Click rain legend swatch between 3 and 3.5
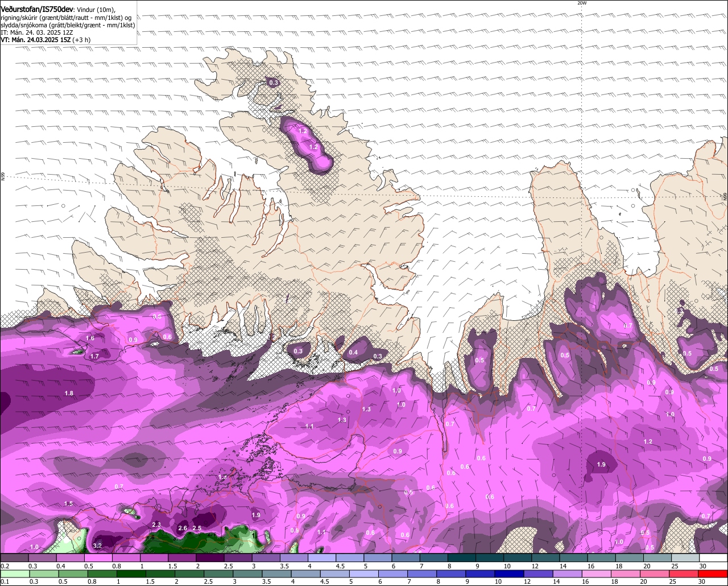728x586 pixels. click(x=247, y=573)
